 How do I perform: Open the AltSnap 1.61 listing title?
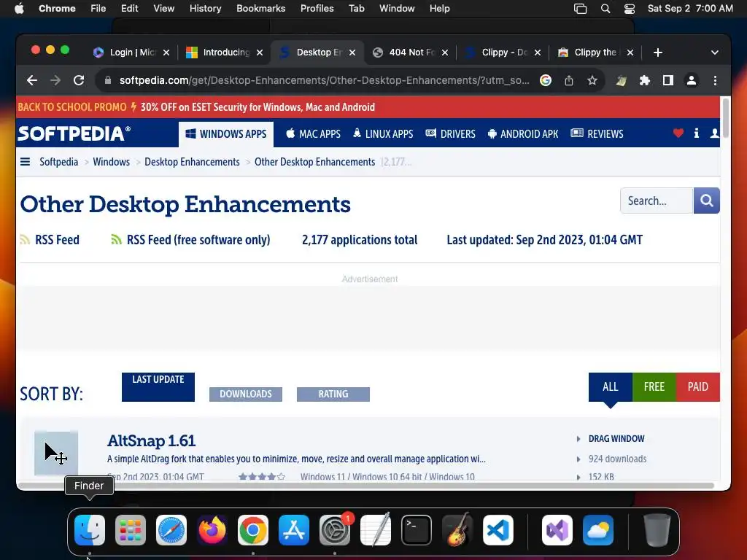click(x=152, y=440)
